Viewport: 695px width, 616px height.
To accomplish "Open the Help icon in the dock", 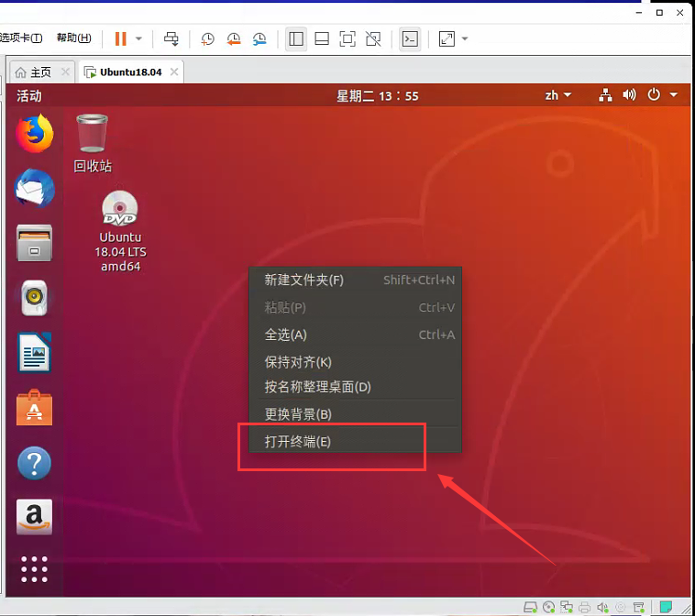I will coord(34,463).
